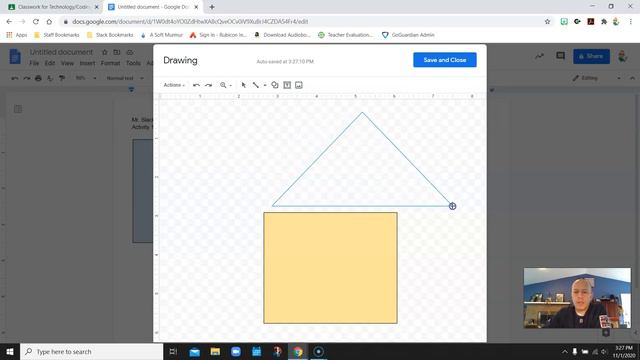View the activity dashboard trend icon
The height and width of the screenshot is (360, 640).
click(540, 56)
